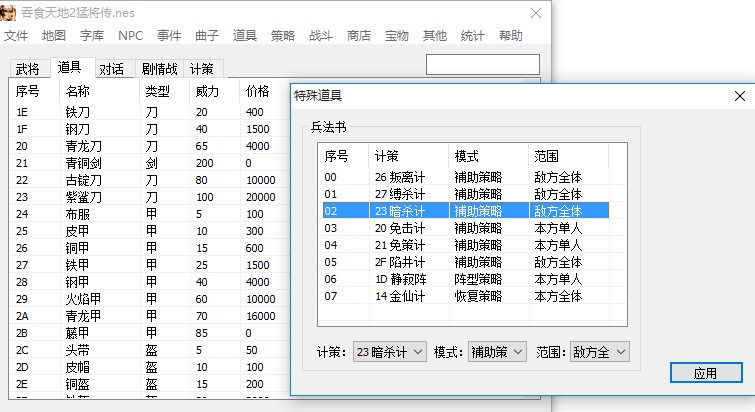The image size is (755, 412).
Task: Open the 事件 menu
Action: [x=169, y=36]
